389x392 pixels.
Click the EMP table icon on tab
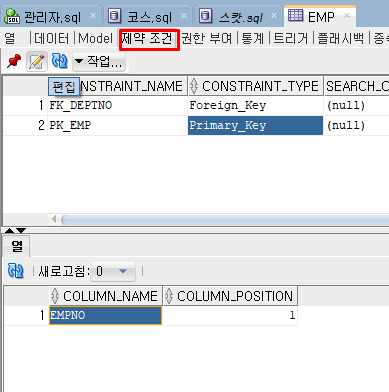[295, 15]
